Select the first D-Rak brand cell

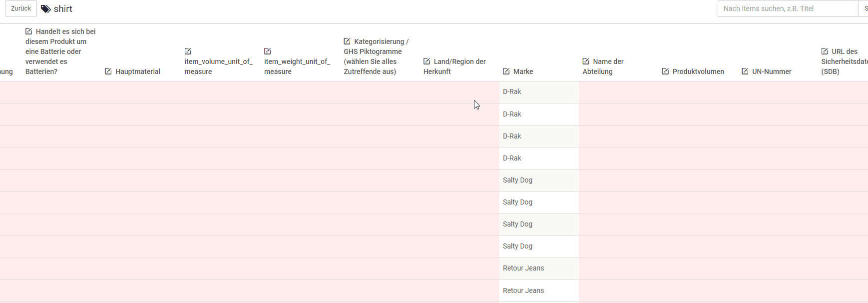click(x=539, y=92)
